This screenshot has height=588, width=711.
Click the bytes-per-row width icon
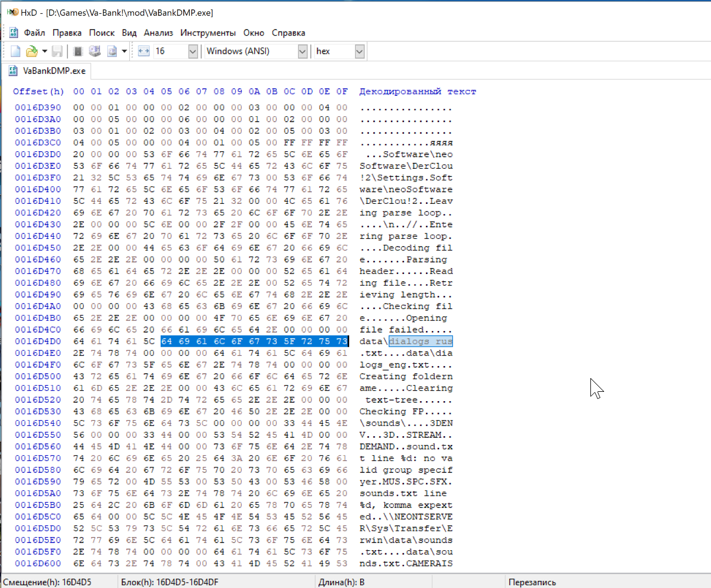tap(144, 52)
